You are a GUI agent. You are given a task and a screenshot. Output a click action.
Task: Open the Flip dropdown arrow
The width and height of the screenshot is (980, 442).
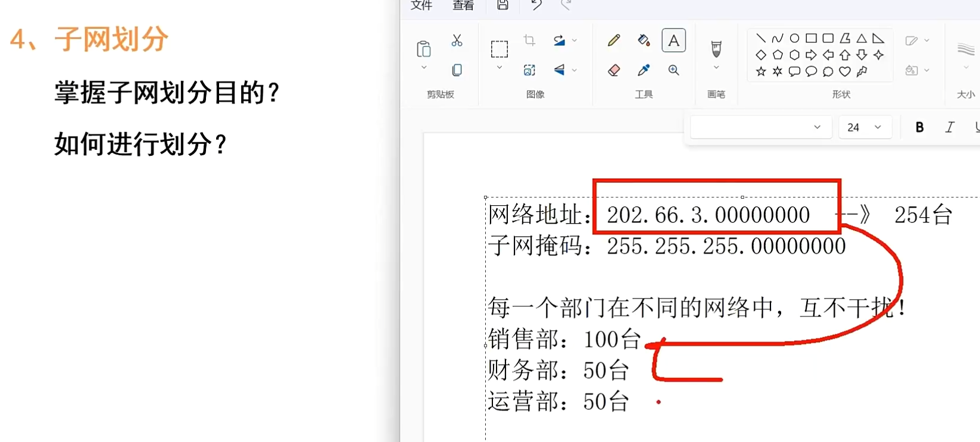tap(575, 70)
